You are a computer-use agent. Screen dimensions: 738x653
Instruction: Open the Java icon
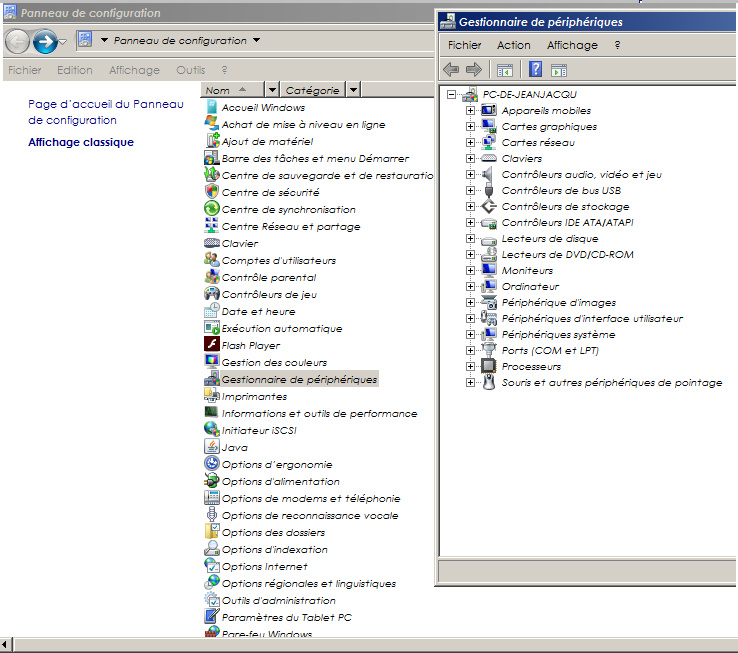coord(212,447)
